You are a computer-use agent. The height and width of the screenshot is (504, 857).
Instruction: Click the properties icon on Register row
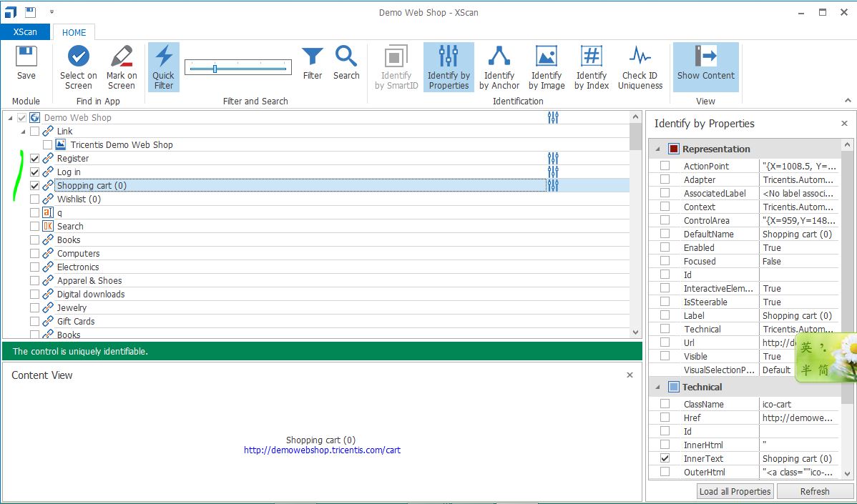coord(553,159)
